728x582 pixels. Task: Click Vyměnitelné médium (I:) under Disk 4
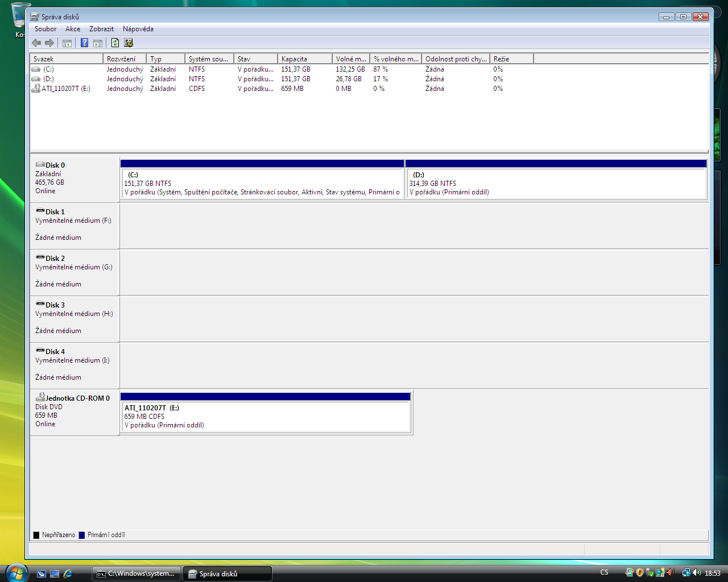(73, 360)
